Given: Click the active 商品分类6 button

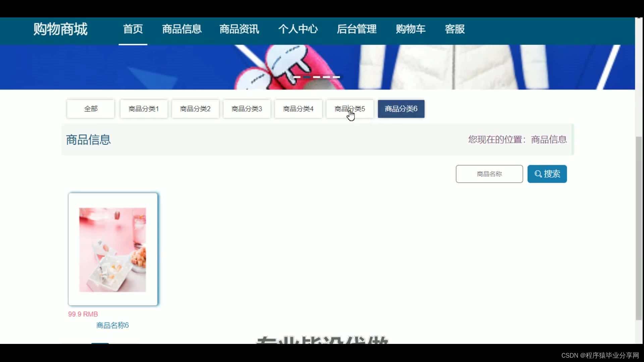Looking at the screenshot, I should coord(401,109).
